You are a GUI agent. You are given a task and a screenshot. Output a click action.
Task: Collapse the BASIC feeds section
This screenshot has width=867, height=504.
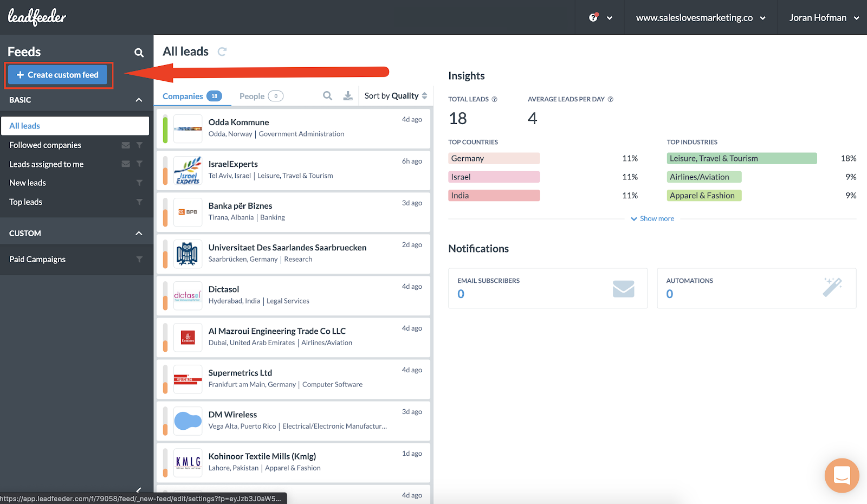point(139,100)
